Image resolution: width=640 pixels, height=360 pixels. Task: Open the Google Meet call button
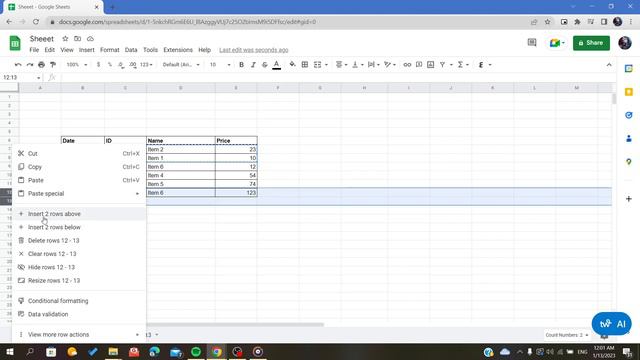(557, 43)
